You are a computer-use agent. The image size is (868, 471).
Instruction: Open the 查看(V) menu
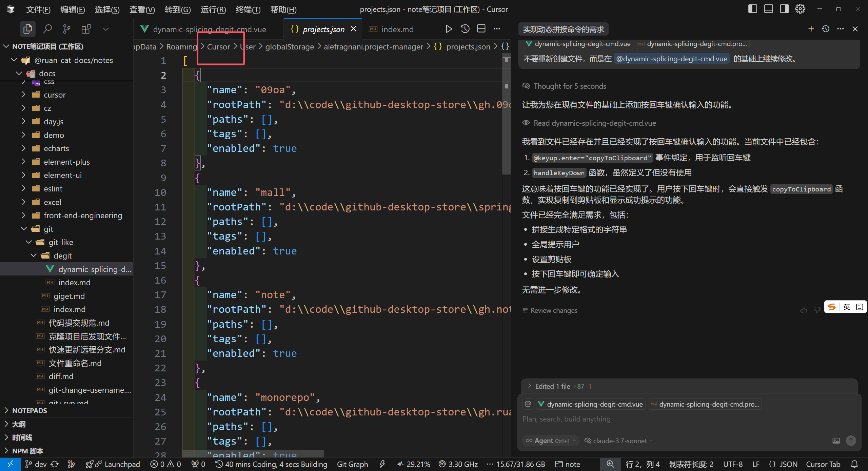[142, 9]
